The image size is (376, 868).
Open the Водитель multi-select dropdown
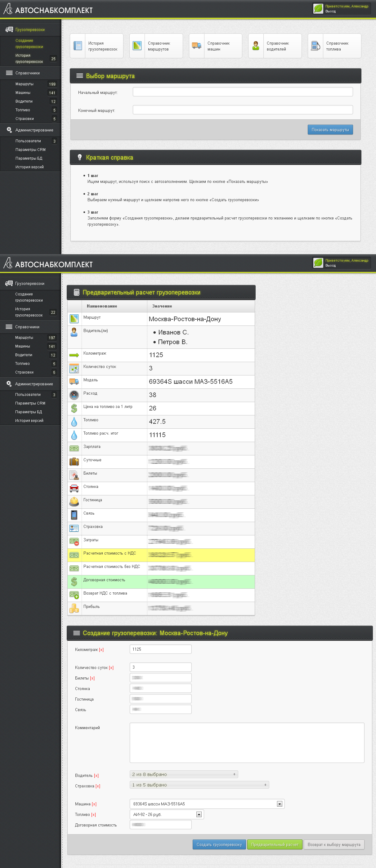point(184,774)
